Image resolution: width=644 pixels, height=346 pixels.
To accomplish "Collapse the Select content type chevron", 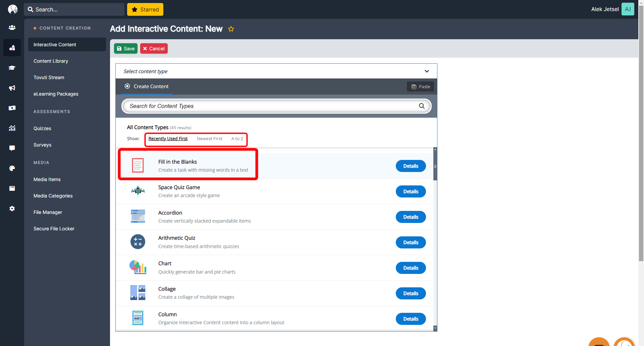I will (x=427, y=71).
